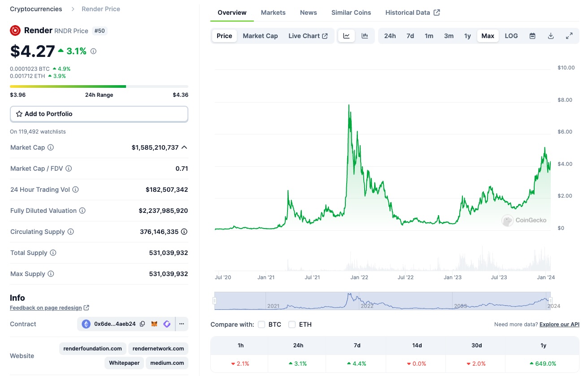Click the Max Supply info icon
The height and width of the screenshot is (376, 588).
tap(51, 274)
